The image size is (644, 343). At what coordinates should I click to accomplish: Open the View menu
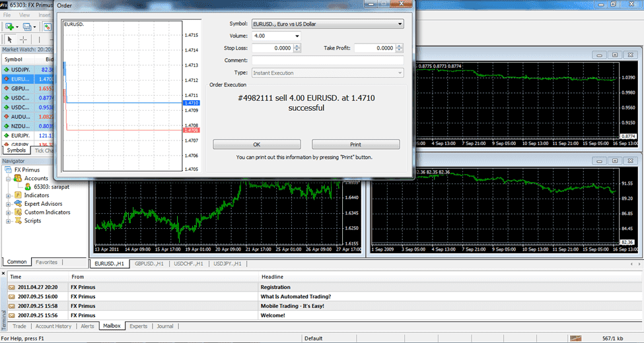pyautogui.click(x=24, y=15)
